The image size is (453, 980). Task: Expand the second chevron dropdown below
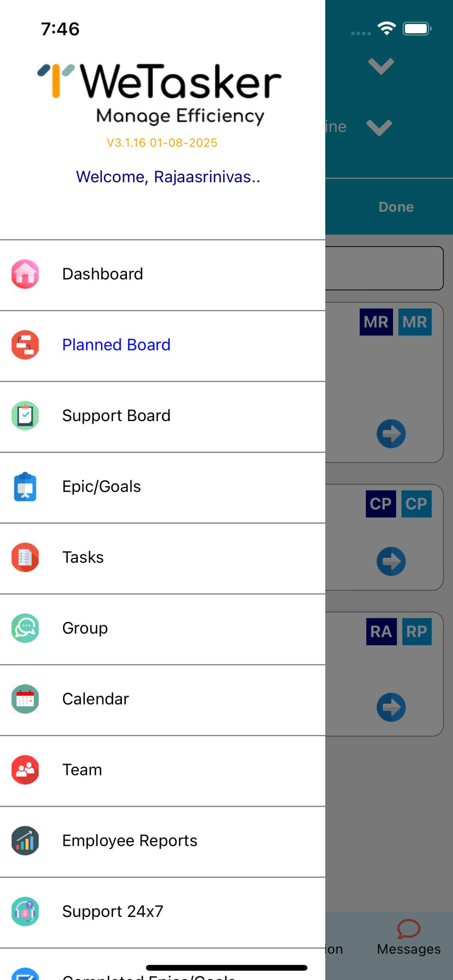tap(379, 128)
